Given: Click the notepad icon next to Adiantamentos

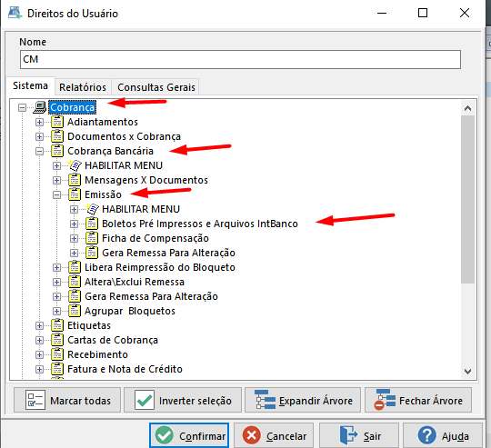Looking at the screenshot, I should pos(57,122).
